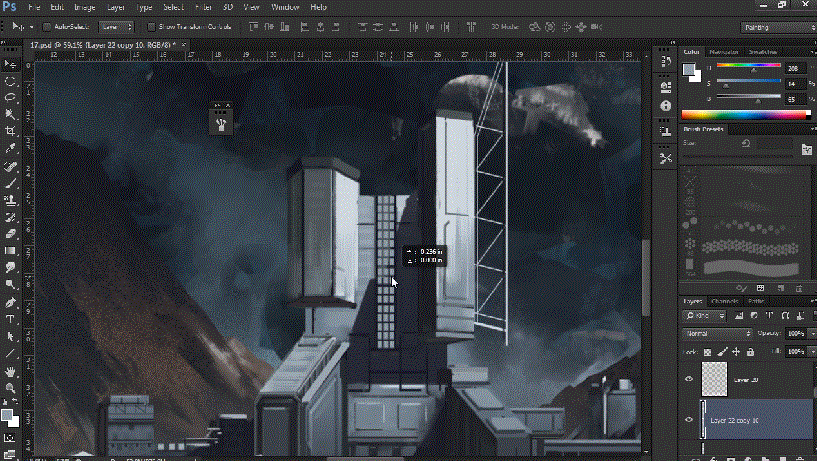The width and height of the screenshot is (817, 461).
Task: Click the floating brush panel icon on canvas
Action: (221, 124)
